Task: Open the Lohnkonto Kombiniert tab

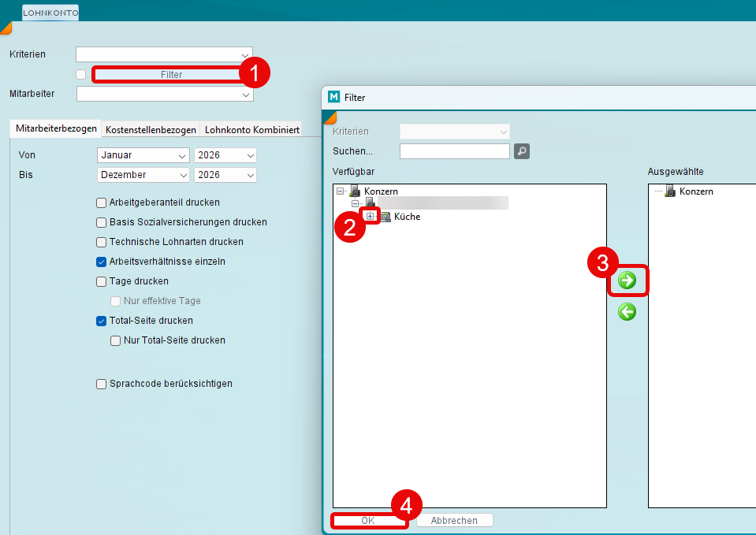Action: click(x=251, y=129)
